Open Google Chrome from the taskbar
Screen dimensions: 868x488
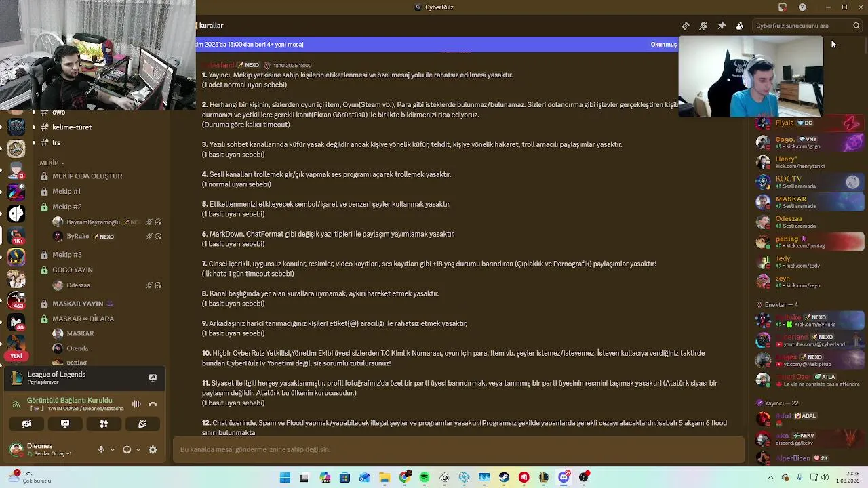405,478
